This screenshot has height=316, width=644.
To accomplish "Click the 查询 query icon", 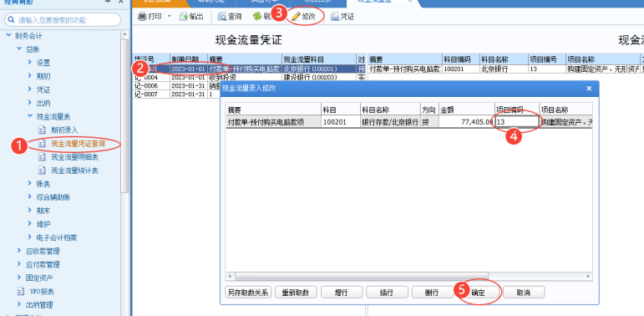I will pyautogui.click(x=222, y=17).
